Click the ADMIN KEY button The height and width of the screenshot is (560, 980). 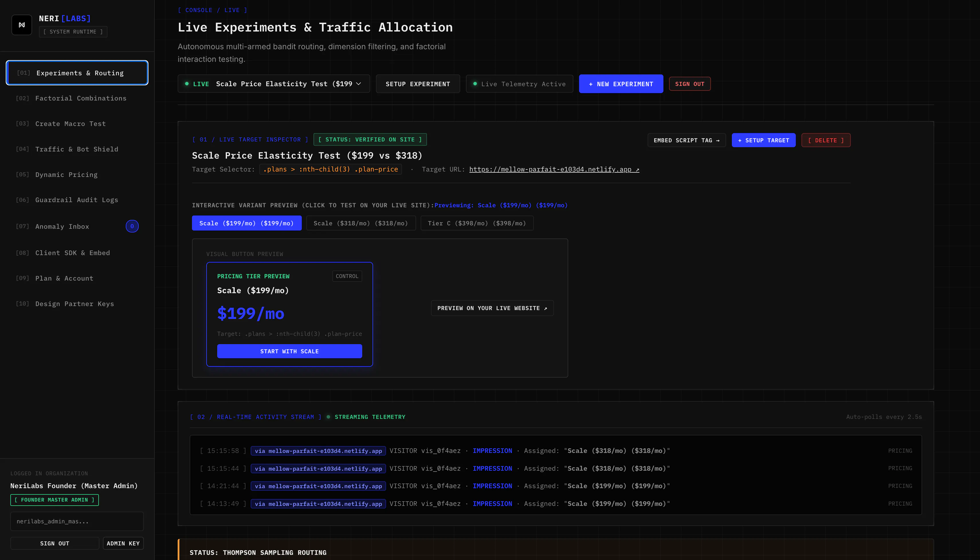[x=123, y=543]
